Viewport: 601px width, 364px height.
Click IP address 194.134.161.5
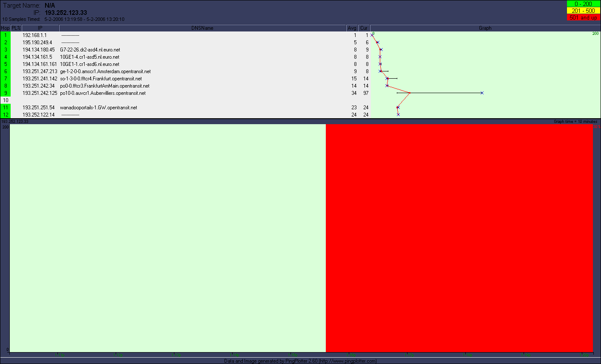[x=37, y=57]
